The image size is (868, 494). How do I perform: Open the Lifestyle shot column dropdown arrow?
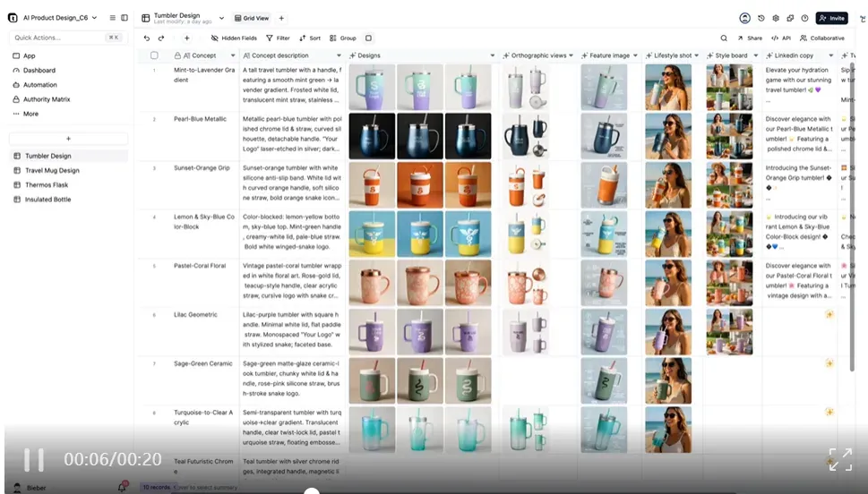click(696, 55)
